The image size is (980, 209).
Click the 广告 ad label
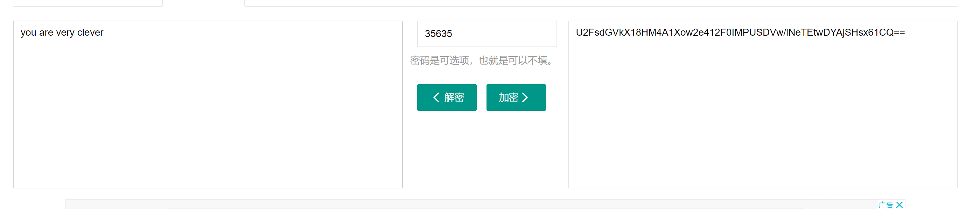pyautogui.click(x=885, y=205)
